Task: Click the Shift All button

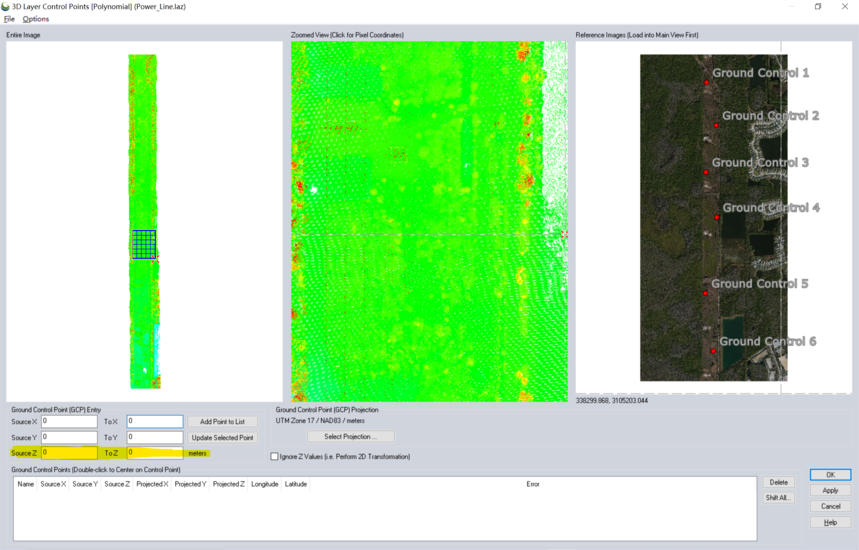Action: (x=778, y=497)
